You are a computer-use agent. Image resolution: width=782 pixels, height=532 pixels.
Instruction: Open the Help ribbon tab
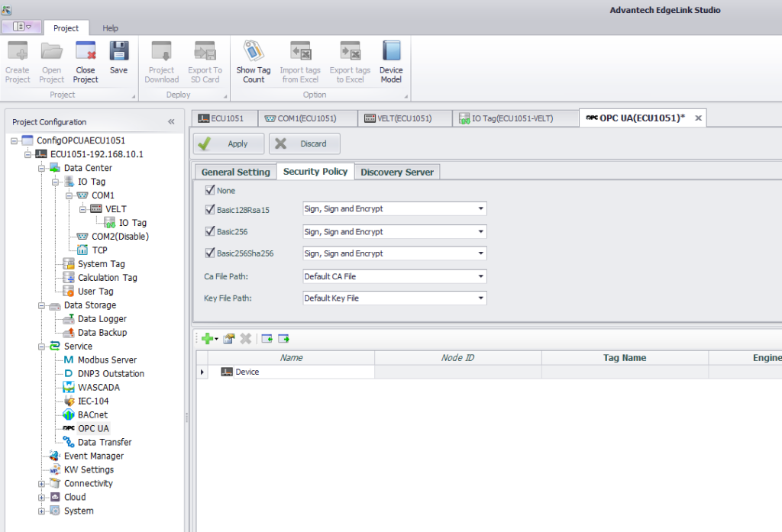(x=110, y=28)
